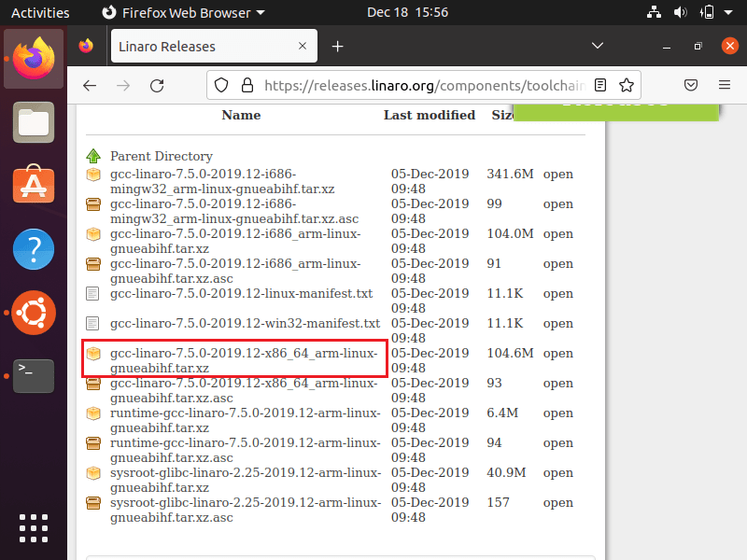The height and width of the screenshot is (560, 747).
Task: Click the tracking protection shield icon
Action: pos(219,85)
